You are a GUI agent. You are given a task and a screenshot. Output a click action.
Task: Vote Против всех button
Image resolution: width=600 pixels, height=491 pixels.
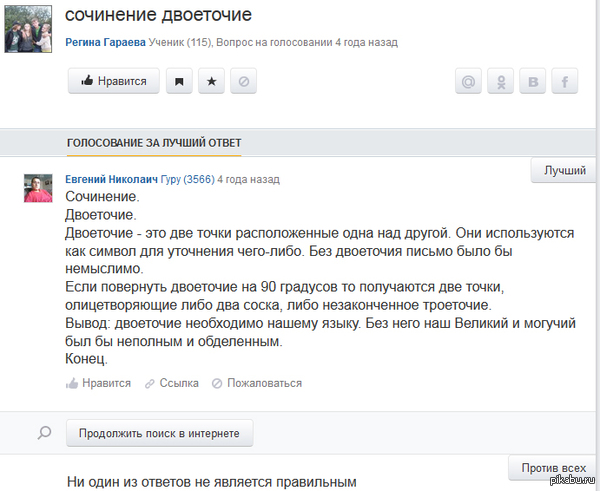coord(553,468)
